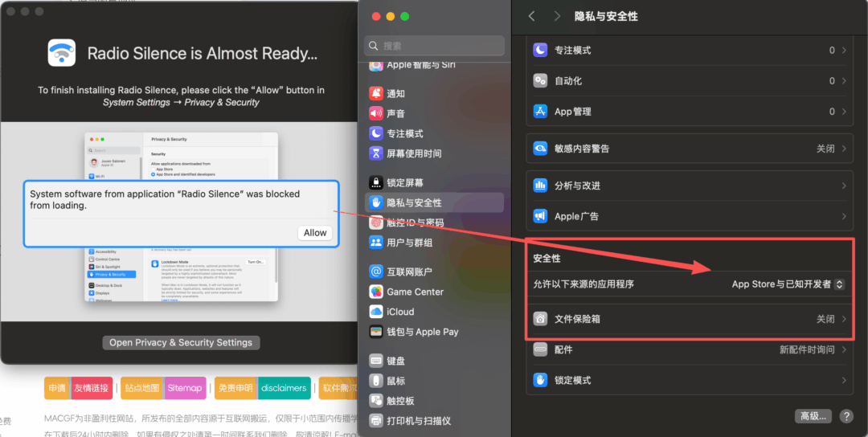Image resolution: width=868 pixels, height=437 pixels.
Task: Expand the 锁定模式 row chevron
Action: [x=844, y=380]
